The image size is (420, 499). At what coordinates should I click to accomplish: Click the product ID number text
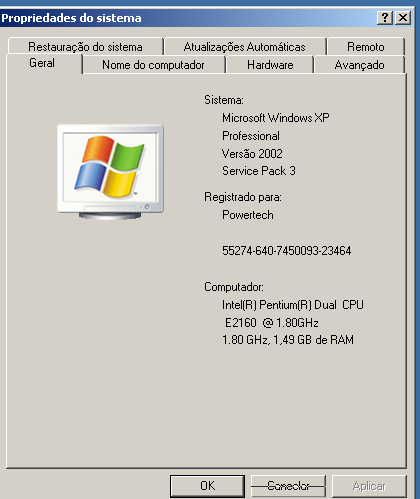click(287, 251)
